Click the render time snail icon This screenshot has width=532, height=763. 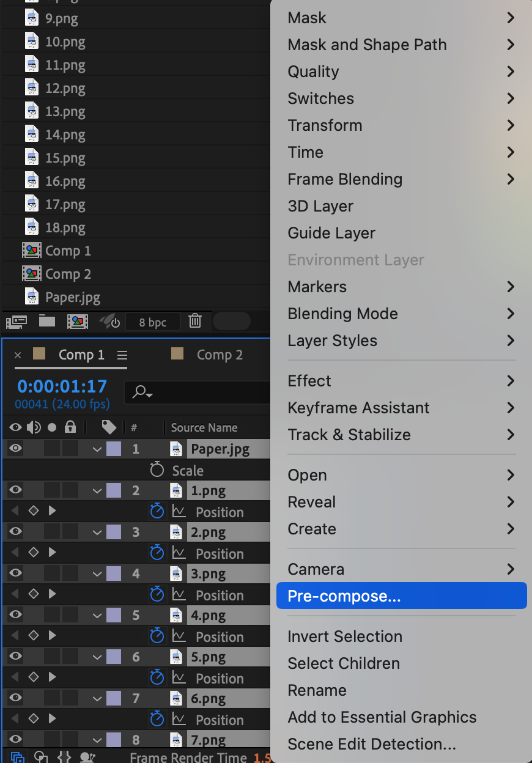tap(89, 757)
